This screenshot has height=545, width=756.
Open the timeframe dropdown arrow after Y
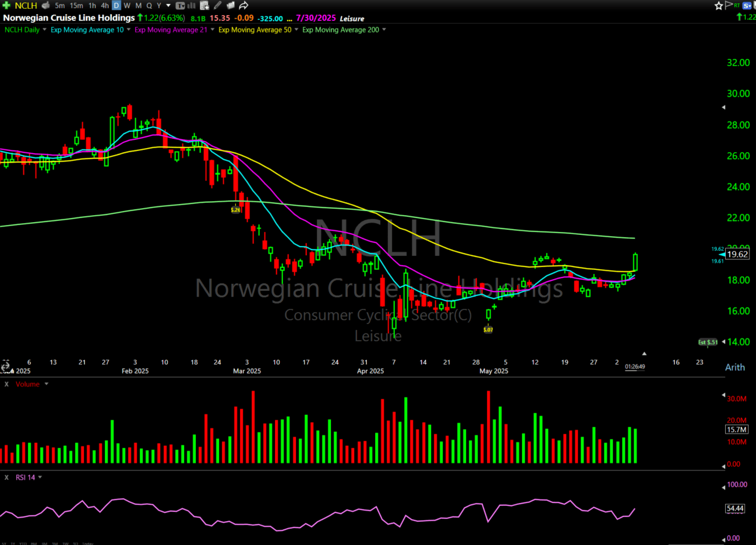[x=168, y=6]
